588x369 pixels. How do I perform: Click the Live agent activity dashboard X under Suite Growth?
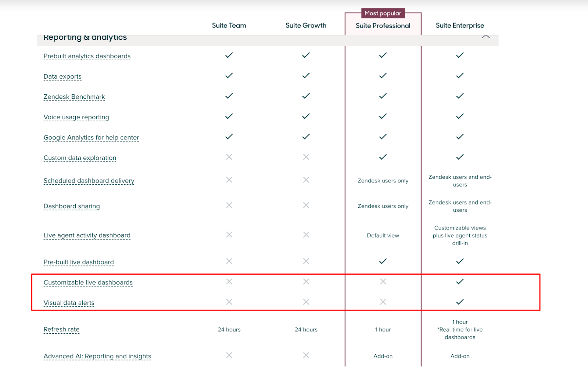[306, 234]
